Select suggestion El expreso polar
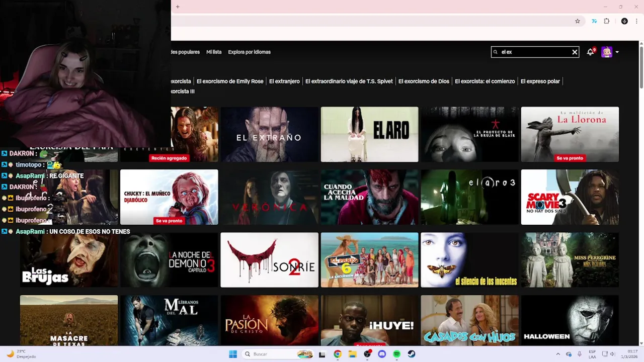The width and height of the screenshot is (644, 362). pos(540,81)
